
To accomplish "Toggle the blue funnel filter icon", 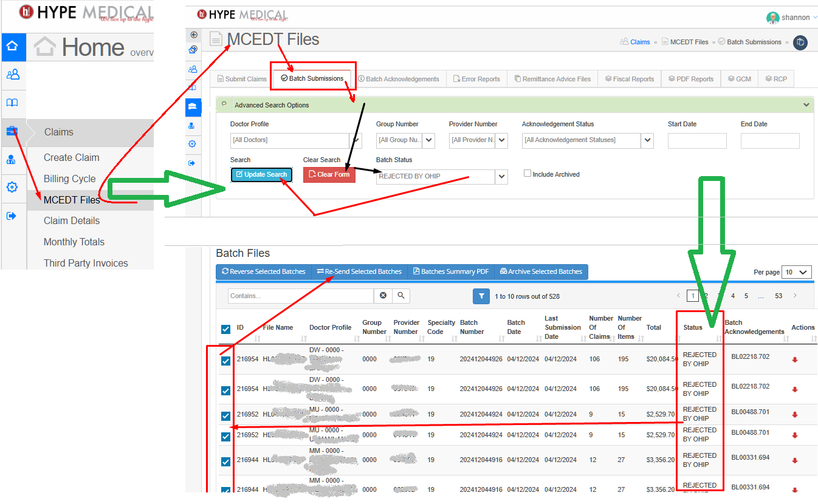I will pos(481,296).
